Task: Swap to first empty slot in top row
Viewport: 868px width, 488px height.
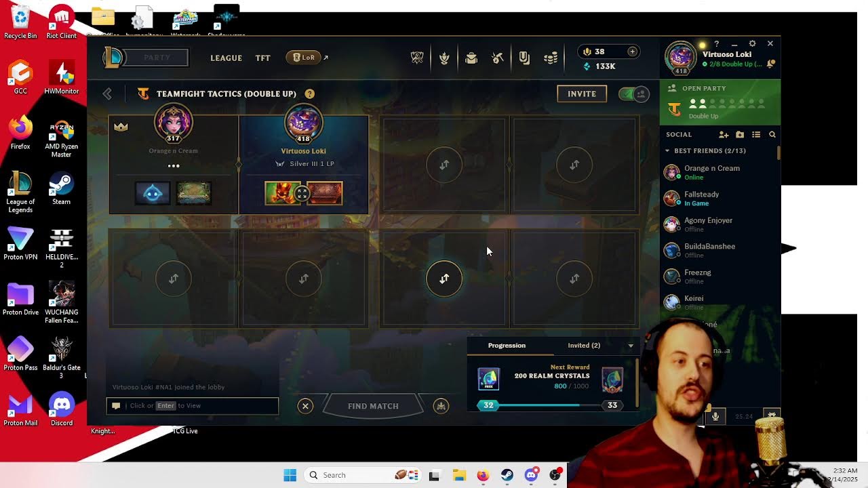Action: [x=444, y=165]
